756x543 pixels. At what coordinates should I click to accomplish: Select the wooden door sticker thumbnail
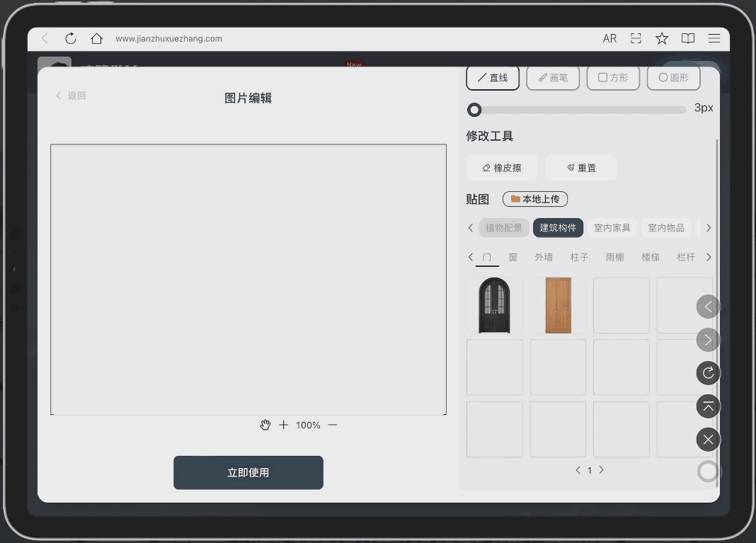point(557,304)
